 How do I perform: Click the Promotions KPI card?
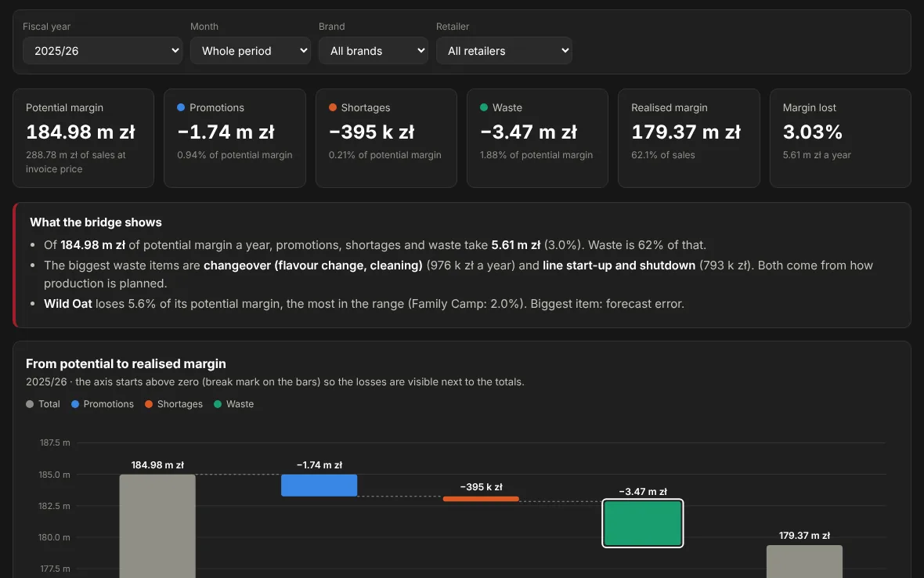tap(235, 139)
